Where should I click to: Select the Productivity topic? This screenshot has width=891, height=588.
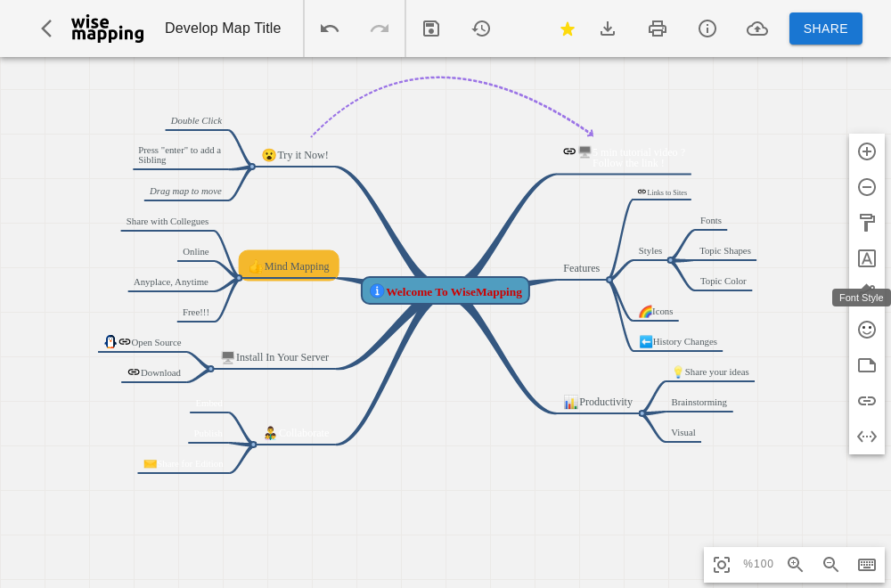pyautogui.click(x=598, y=402)
